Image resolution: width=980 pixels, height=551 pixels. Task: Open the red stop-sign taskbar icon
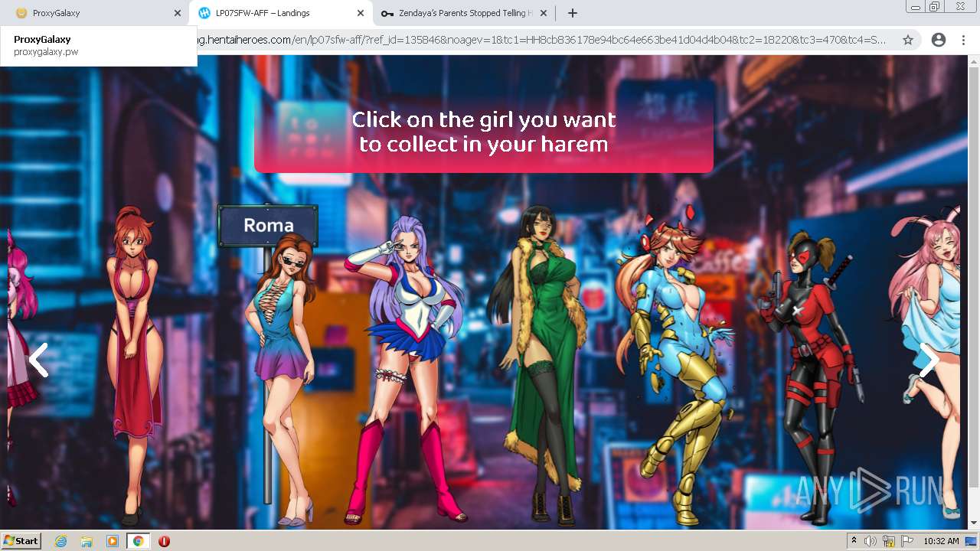(x=164, y=541)
